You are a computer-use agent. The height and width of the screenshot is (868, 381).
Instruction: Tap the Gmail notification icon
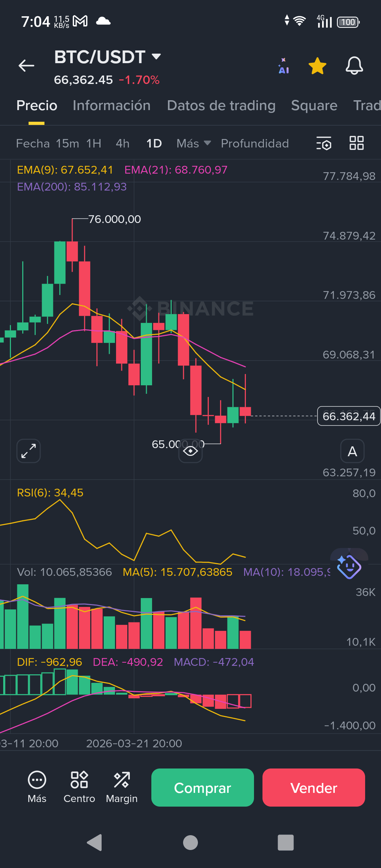pyautogui.click(x=80, y=21)
